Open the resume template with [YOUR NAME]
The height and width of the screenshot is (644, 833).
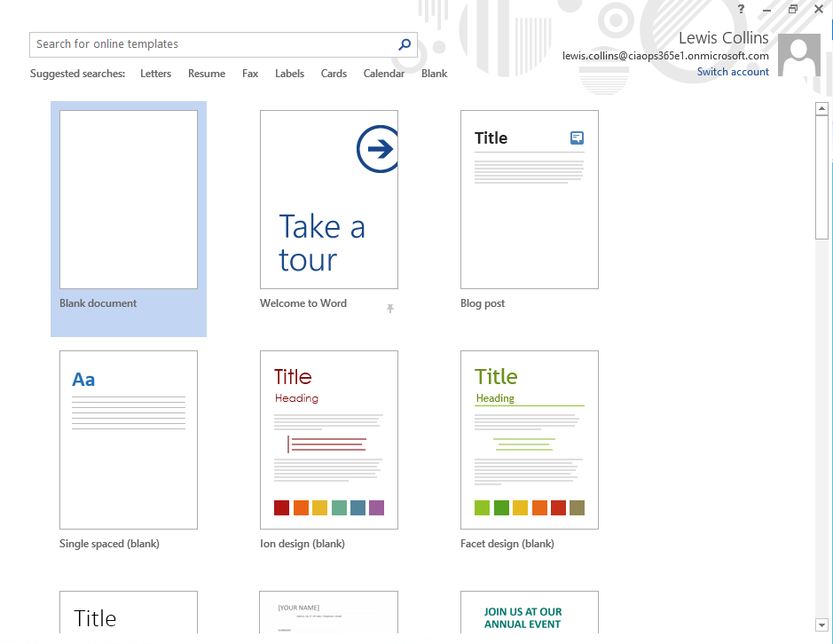(329, 612)
